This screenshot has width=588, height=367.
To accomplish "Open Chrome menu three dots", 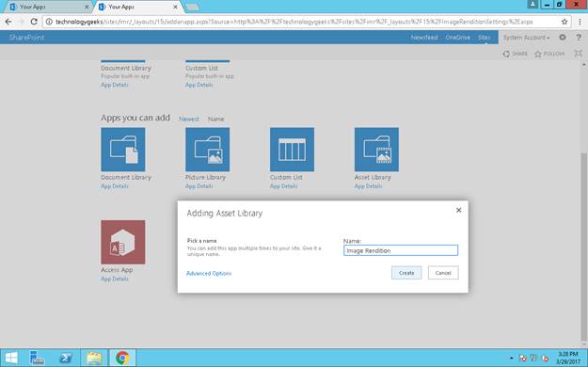I will 580,22.
